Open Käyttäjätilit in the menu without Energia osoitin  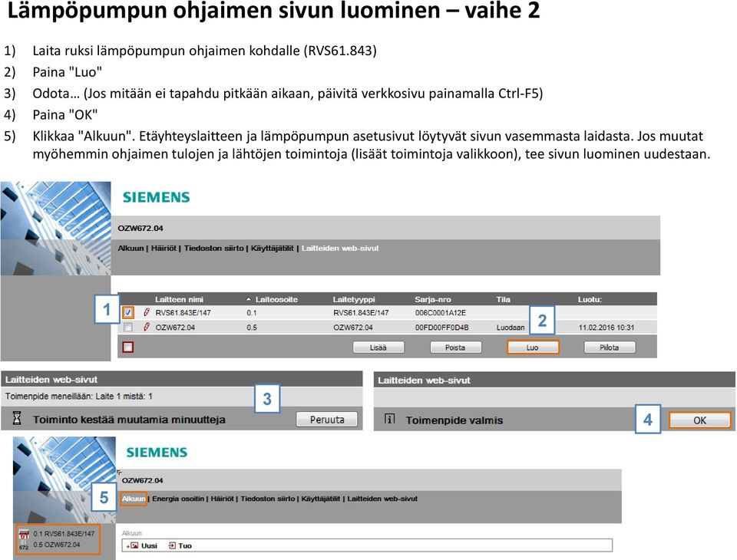272,248
